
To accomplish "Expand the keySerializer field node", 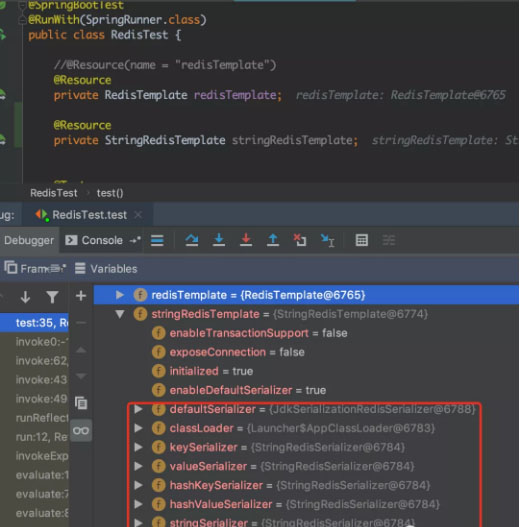I will point(138,447).
